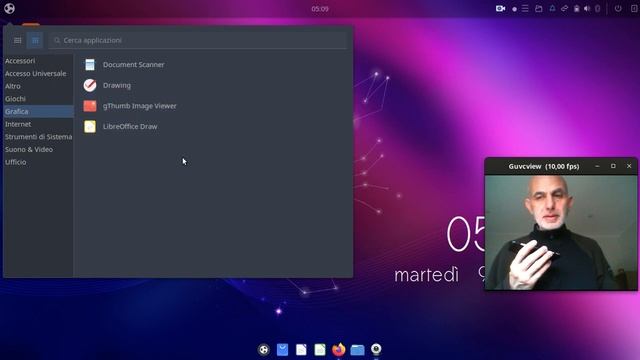Open the webcam app in the dock
This screenshot has height=360, width=640.
[x=376, y=349]
